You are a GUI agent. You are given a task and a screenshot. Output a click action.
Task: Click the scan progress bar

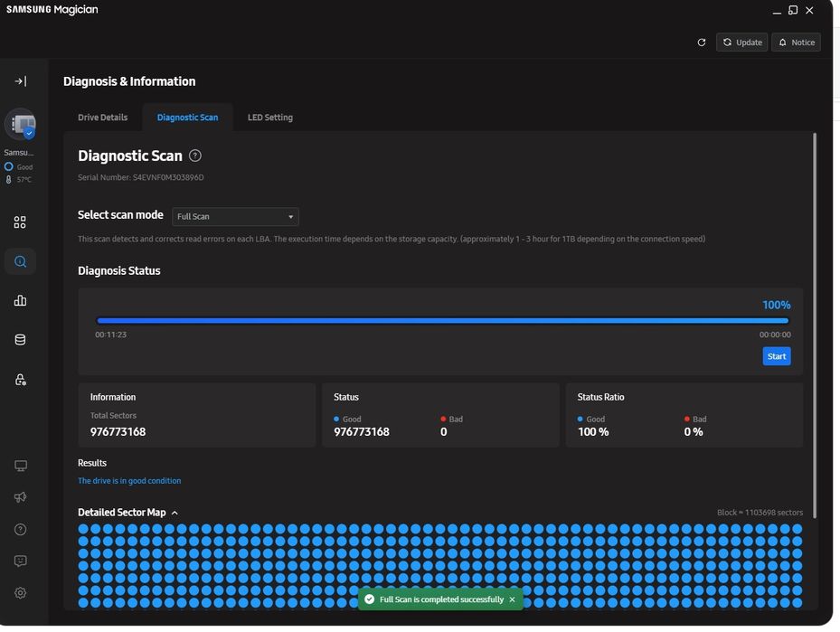point(442,321)
